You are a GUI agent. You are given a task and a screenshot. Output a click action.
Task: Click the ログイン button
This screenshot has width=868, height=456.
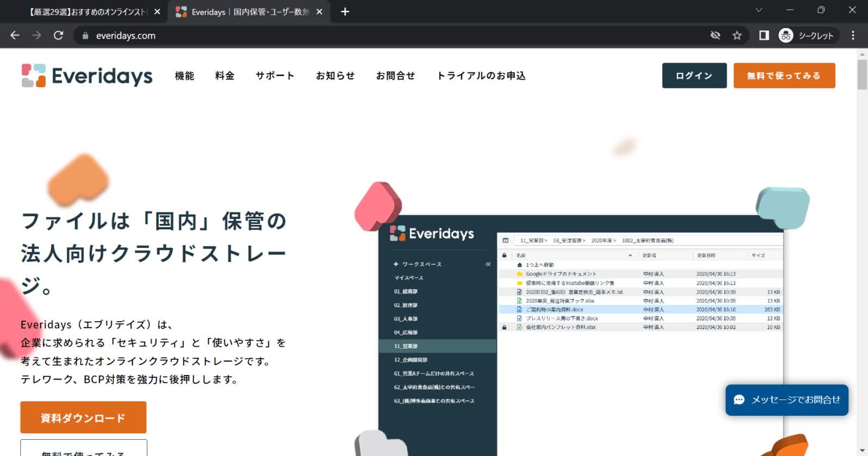[x=694, y=76]
